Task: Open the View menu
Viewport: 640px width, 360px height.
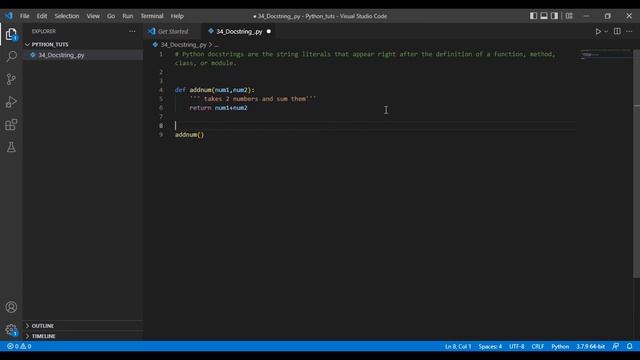Action: tap(93, 16)
